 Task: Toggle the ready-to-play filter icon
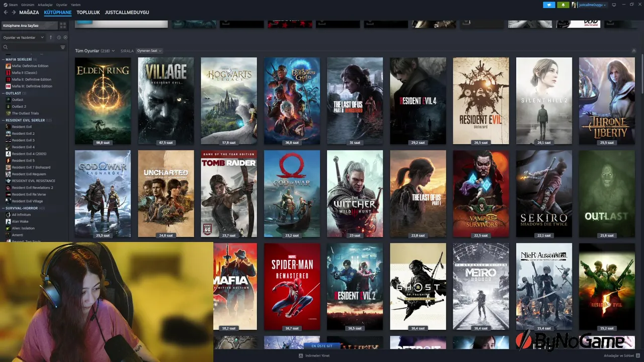tap(65, 37)
